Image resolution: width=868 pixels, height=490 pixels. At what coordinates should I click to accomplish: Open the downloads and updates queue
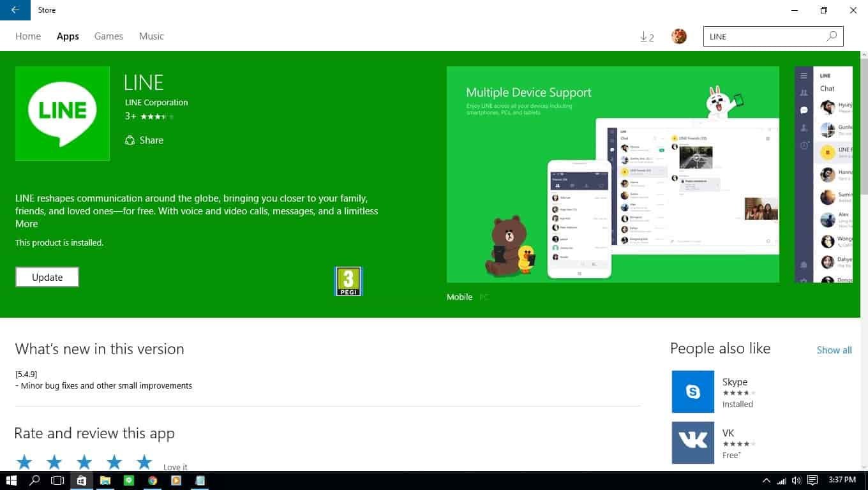647,37
